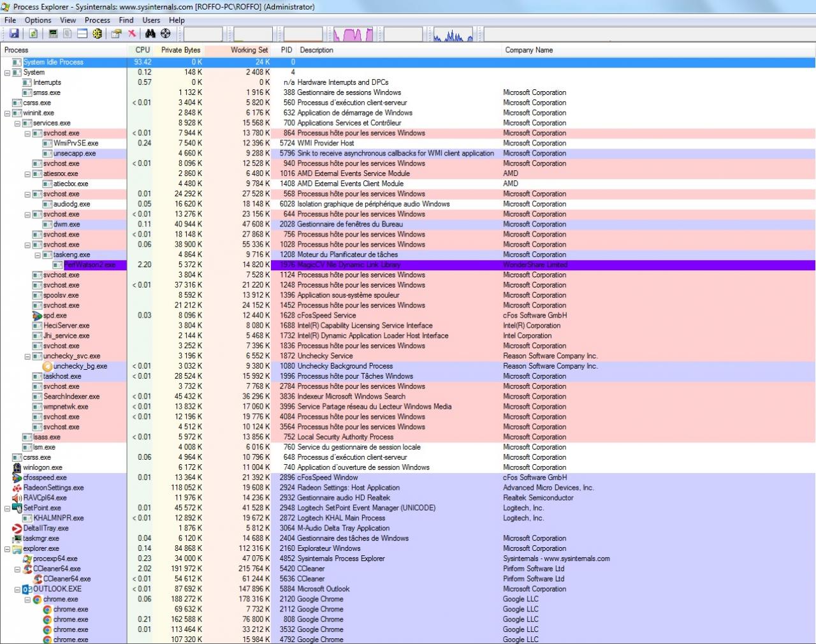This screenshot has width=816, height=644.
Task: Click the DeltaIITray.exe process icon
Action: point(17,528)
